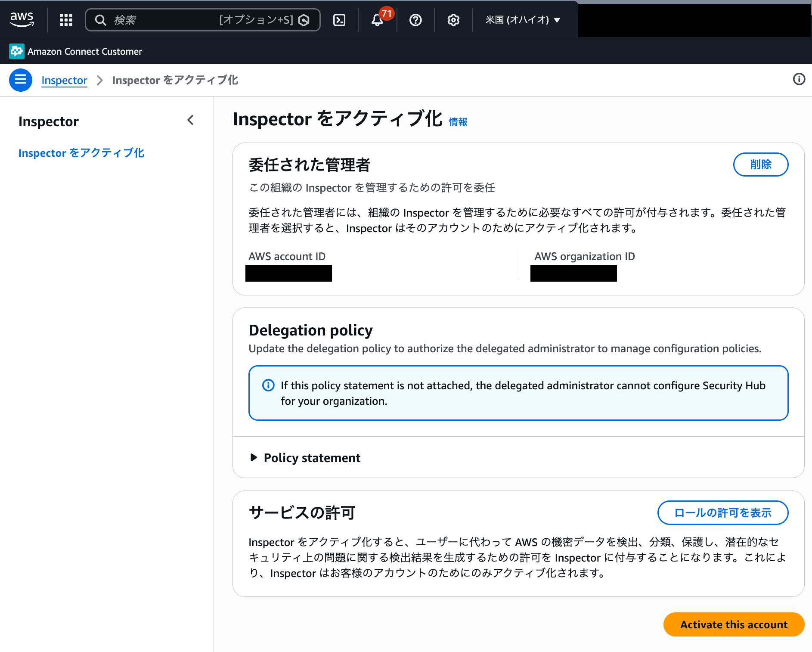
Task: Click the Delegation policy heading
Action: (310, 330)
